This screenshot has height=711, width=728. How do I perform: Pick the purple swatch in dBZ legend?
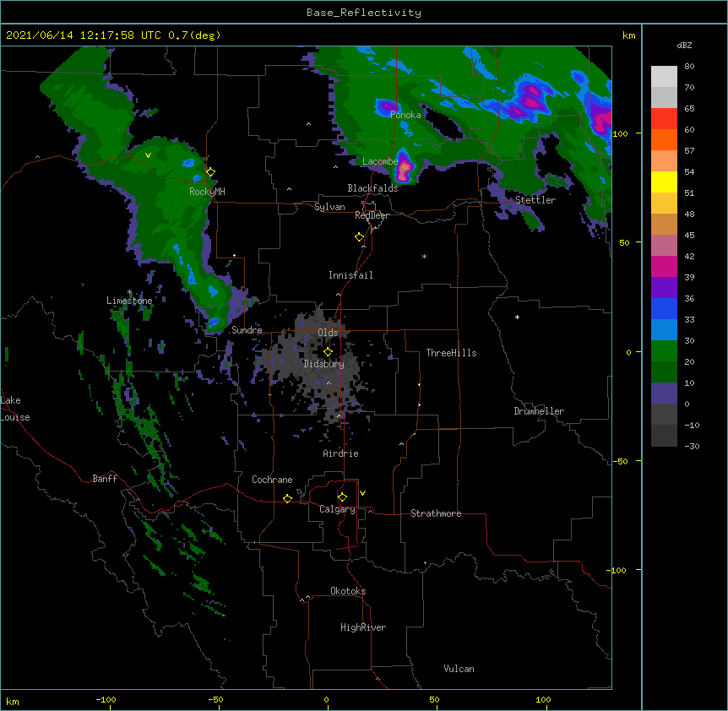click(664, 287)
